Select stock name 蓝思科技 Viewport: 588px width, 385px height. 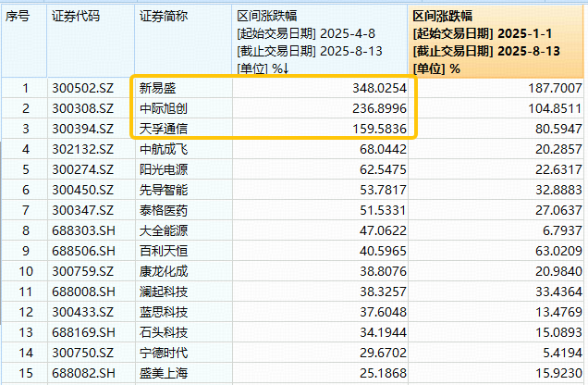point(164,312)
